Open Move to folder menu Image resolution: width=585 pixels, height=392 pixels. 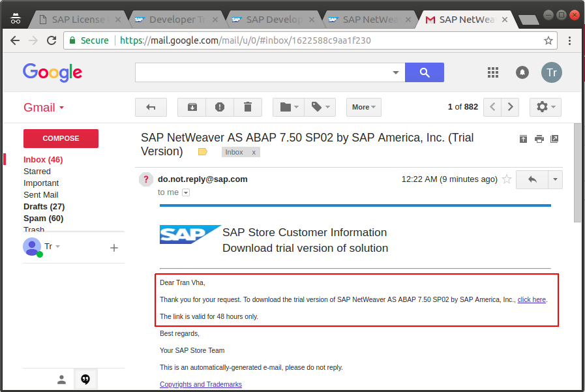point(288,108)
